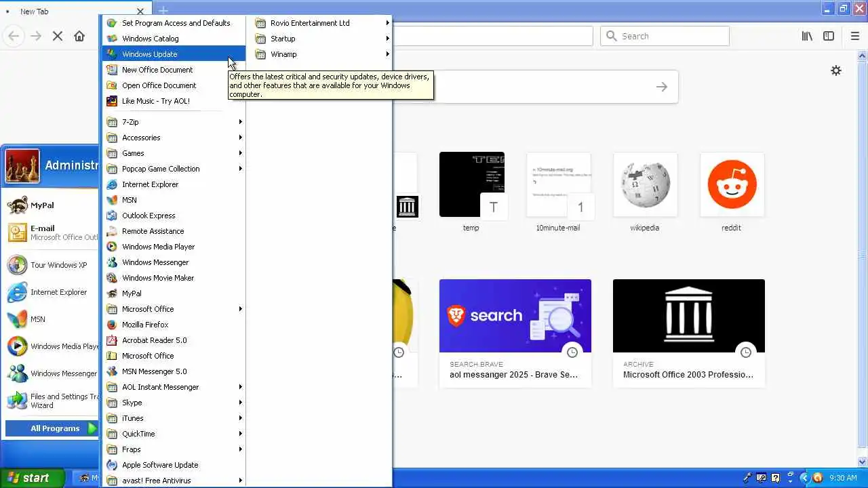Screen dimensions: 868x488
Task: Open the browser hamburger menu
Action: point(854,36)
